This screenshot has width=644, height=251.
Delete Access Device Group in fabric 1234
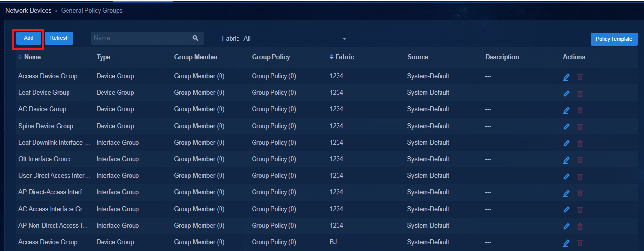click(580, 77)
